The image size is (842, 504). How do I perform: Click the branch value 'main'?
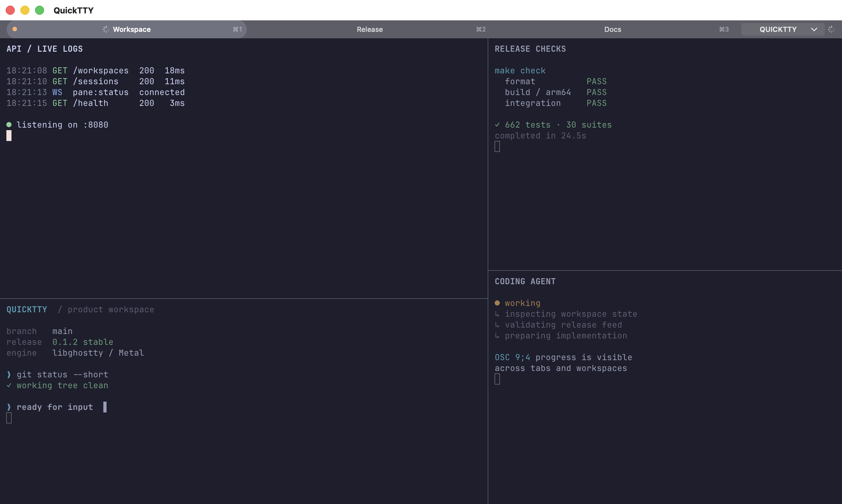[x=63, y=331]
